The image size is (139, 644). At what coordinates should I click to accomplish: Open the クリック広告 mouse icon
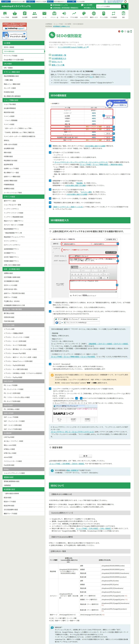(104, 14)
